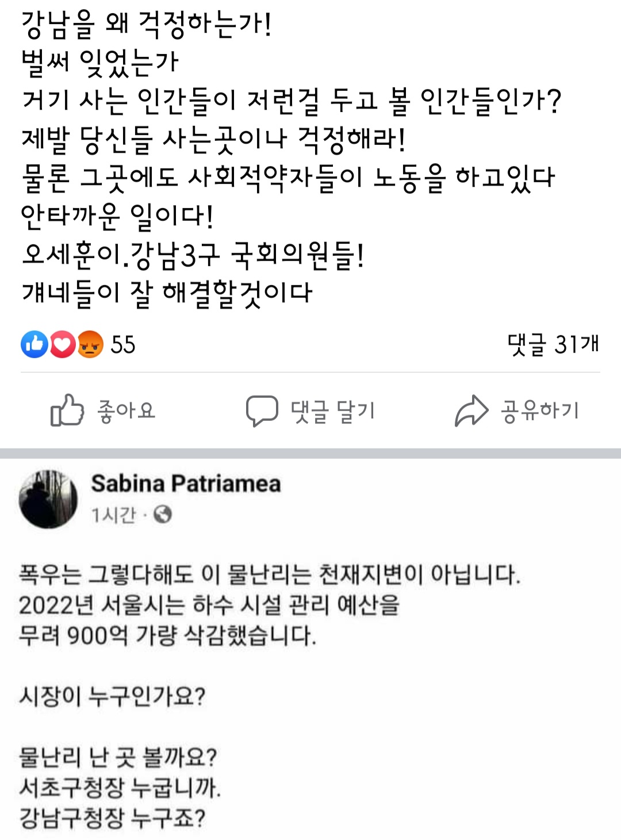Tap the line starting with 강남을 왜
Image resolution: width=621 pixels, height=840 pixels.
pyautogui.click(x=146, y=25)
